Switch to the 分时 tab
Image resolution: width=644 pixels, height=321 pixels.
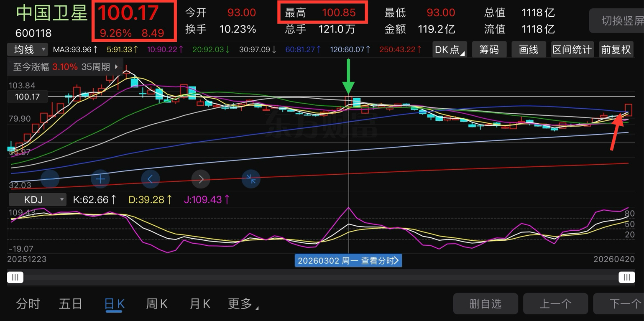point(28,304)
